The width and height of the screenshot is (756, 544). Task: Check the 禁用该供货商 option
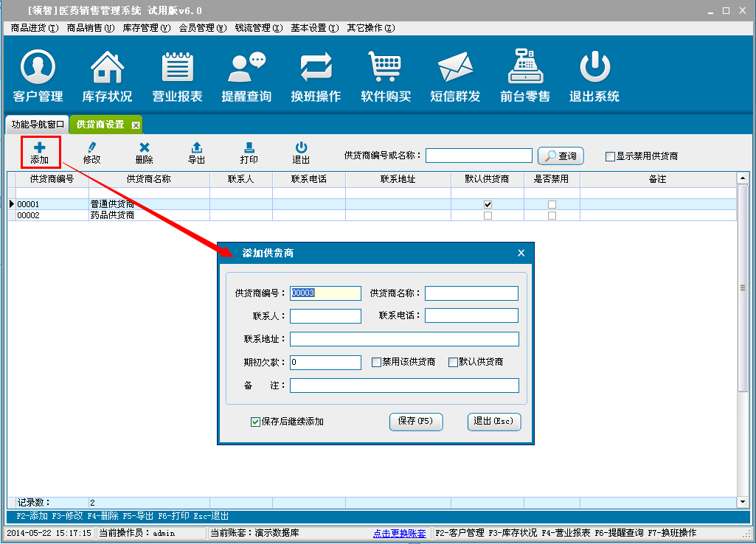point(376,363)
